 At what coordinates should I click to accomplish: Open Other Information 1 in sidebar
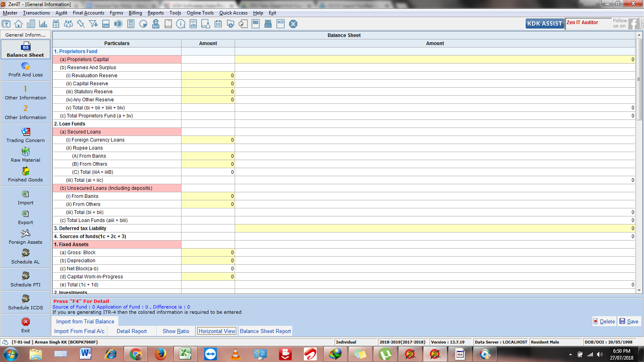click(x=25, y=92)
